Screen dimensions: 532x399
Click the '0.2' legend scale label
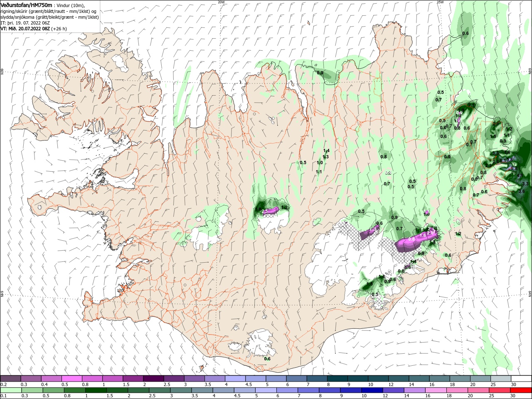(x=3, y=384)
